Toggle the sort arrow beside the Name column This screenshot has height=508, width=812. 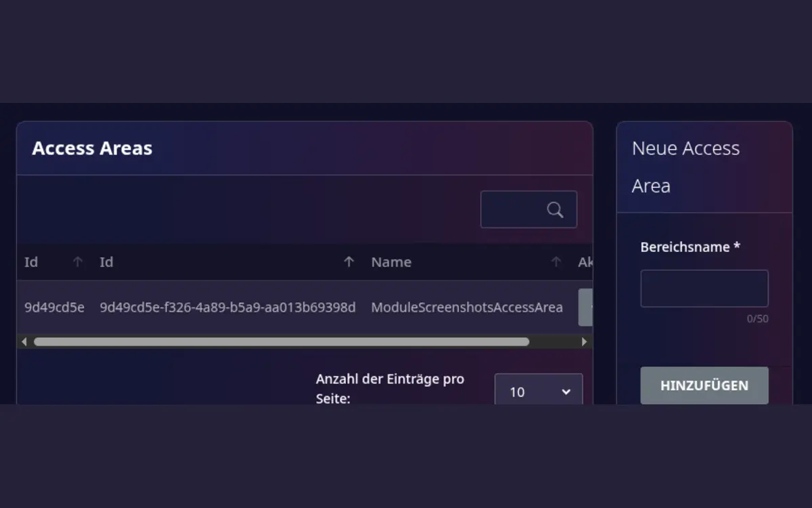(x=556, y=262)
